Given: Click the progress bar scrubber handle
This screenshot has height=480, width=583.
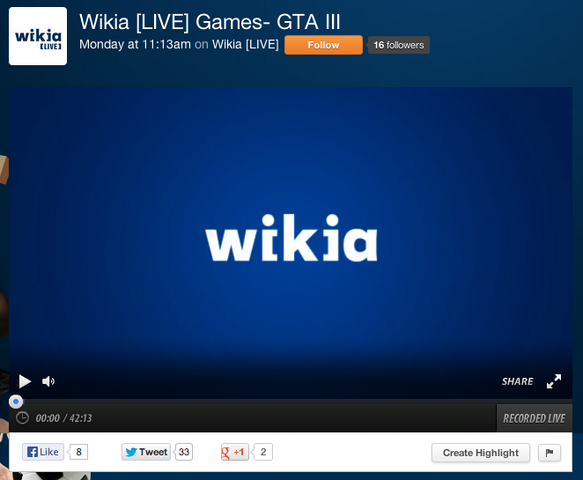Looking at the screenshot, I should 16,402.
